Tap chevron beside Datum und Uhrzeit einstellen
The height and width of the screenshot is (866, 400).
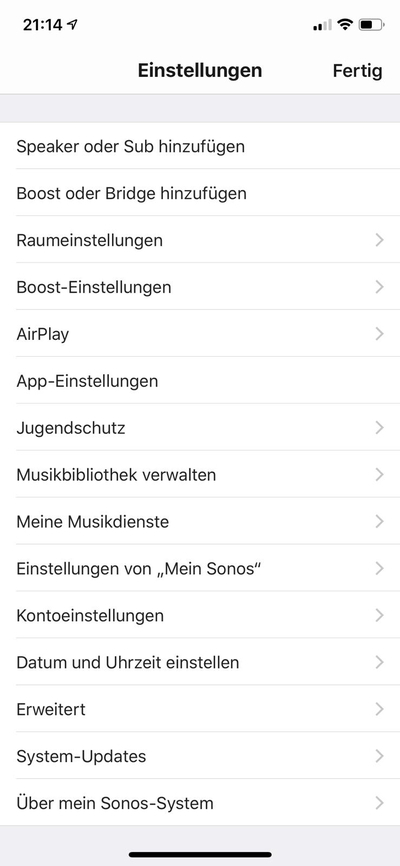(379, 663)
